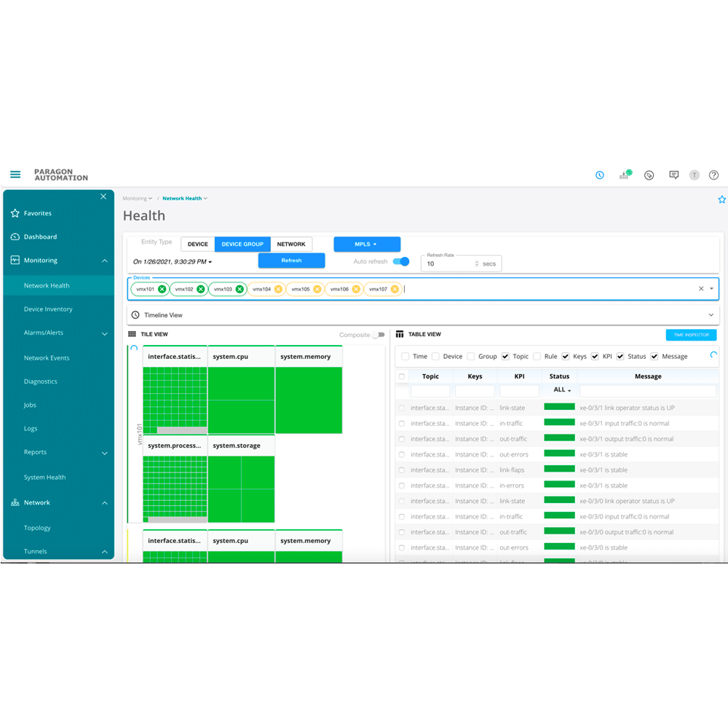The height and width of the screenshot is (728, 728).
Task: Open the help question mark icon
Action: (x=713, y=175)
